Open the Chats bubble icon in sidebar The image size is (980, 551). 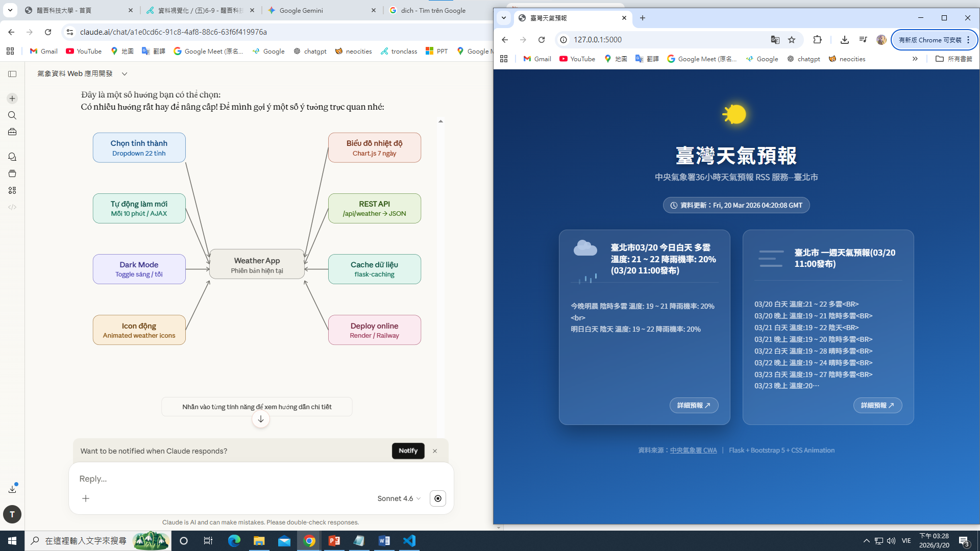(12, 157)
